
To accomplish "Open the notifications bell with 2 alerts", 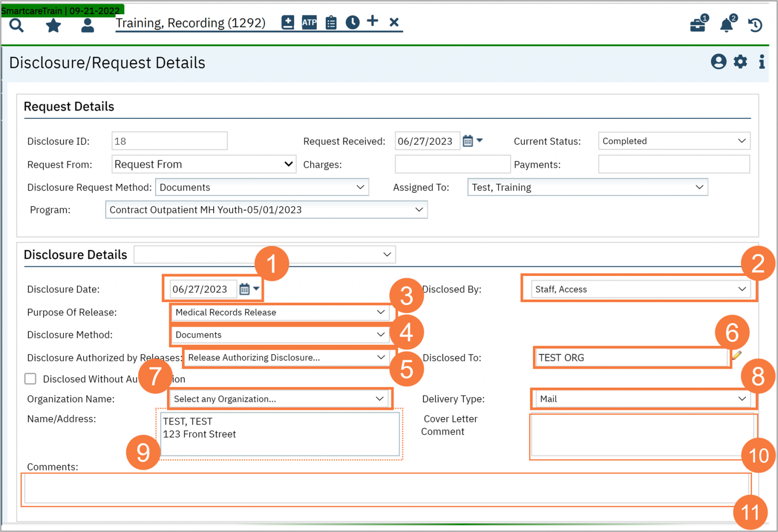I will click(726, 24).
